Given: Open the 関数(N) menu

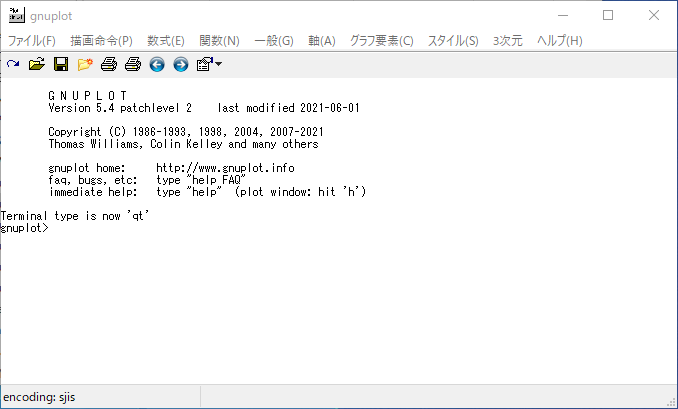Looking at the screenshot, I should click(x=219, y=41).
